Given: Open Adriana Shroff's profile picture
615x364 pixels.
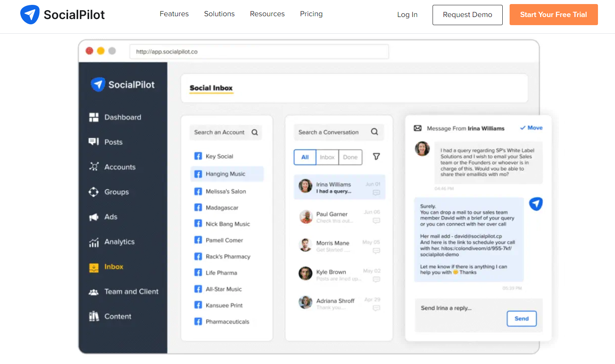Looking at the screenshot, I should pos(305,302).
